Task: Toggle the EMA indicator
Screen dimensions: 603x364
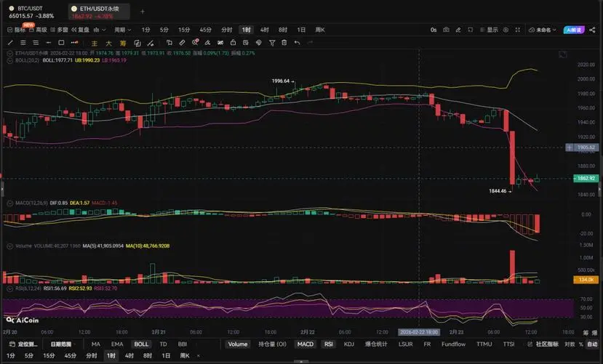Action: click(117, 344)
